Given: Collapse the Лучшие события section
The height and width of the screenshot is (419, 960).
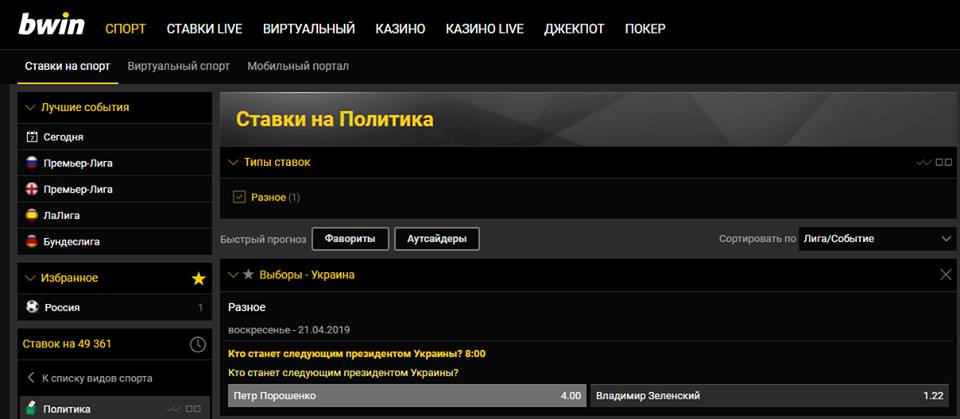Looking at the screenshot, I should 31,107.
